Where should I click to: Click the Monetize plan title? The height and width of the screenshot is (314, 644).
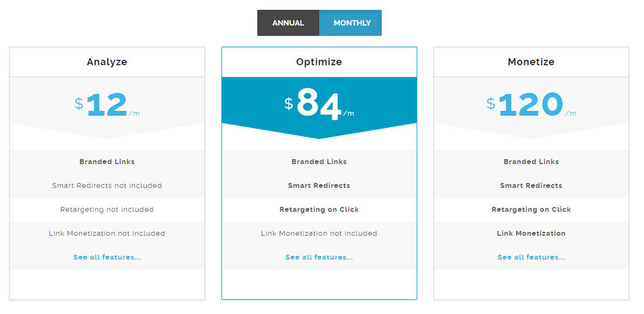pos(531,62)
